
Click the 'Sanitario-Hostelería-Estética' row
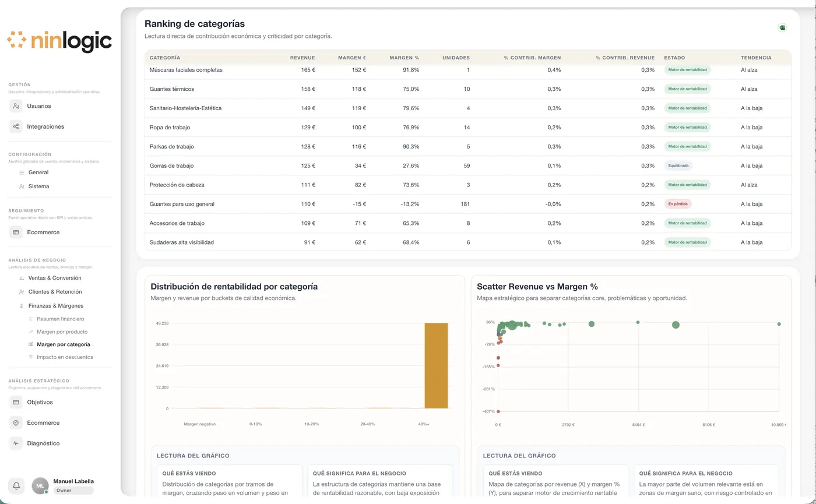468,108
